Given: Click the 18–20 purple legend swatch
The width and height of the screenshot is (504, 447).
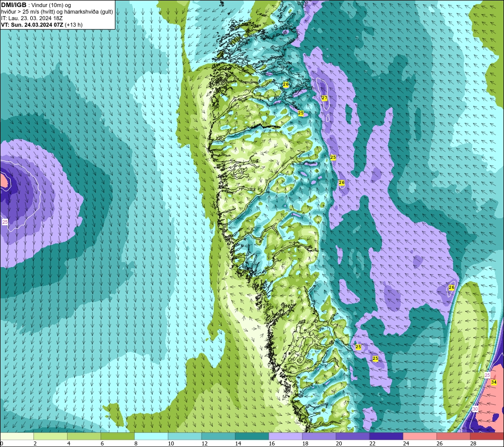Looking at the screenshot, I should [319, 436].
